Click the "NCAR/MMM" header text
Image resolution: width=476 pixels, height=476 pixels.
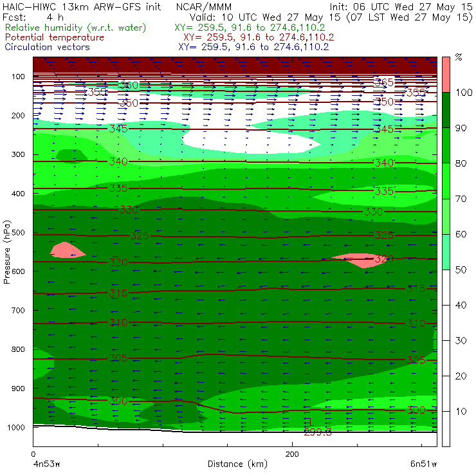point(204,7)
